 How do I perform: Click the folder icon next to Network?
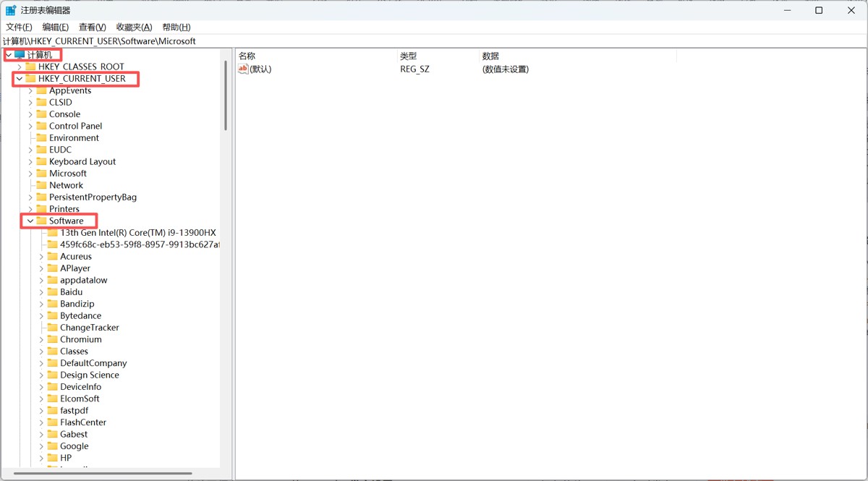pyautogui.click(x=41, y=185)
